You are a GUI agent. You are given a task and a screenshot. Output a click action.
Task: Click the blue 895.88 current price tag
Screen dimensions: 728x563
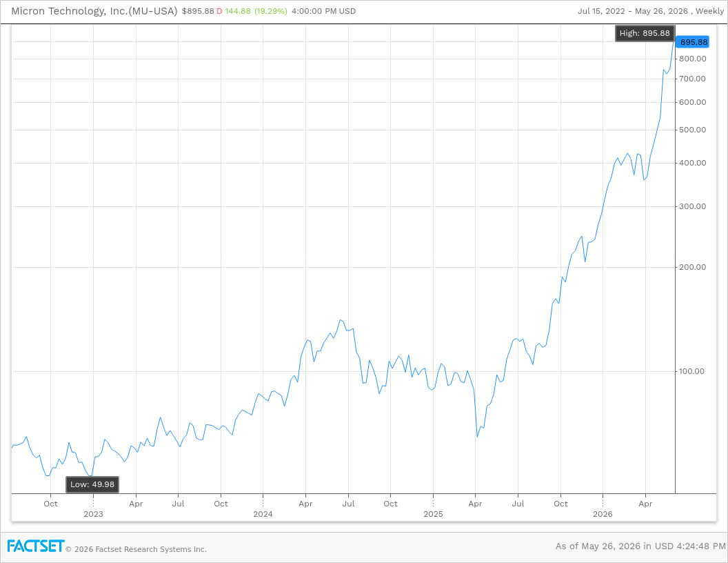[x=692, y=42]
